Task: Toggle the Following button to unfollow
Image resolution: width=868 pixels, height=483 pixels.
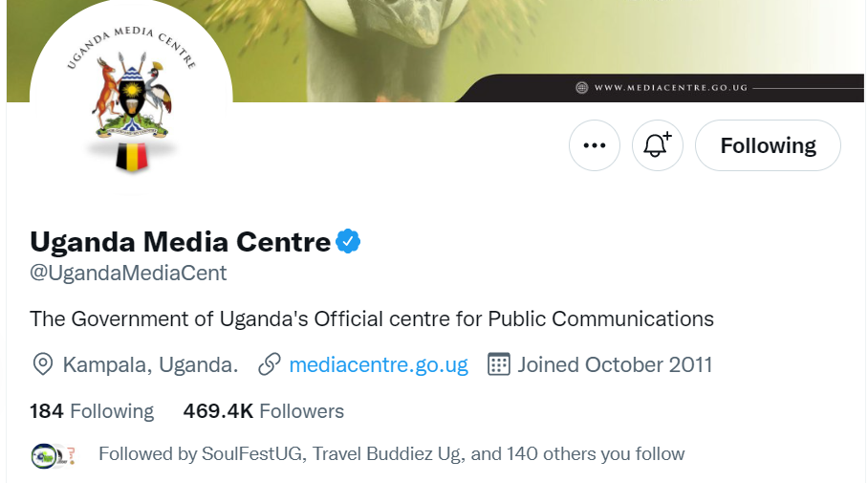Action: 768,145
